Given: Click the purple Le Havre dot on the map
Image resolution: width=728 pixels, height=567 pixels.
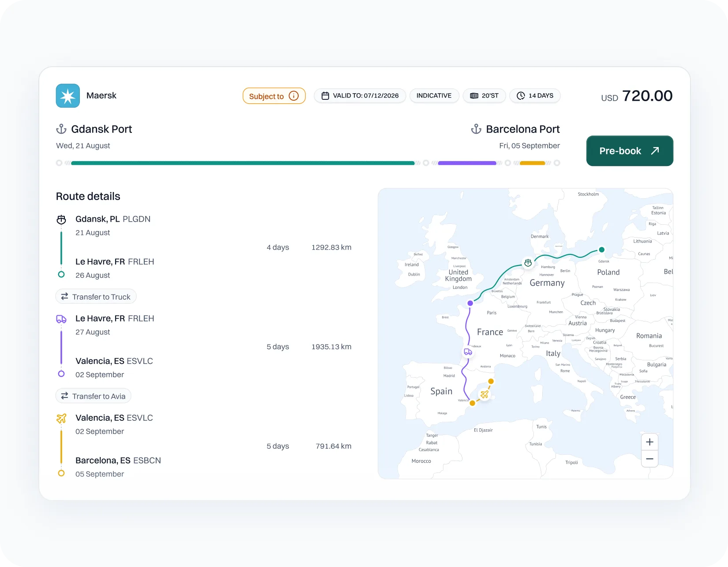Looking at the screenshot, I should tap(470, 303).
